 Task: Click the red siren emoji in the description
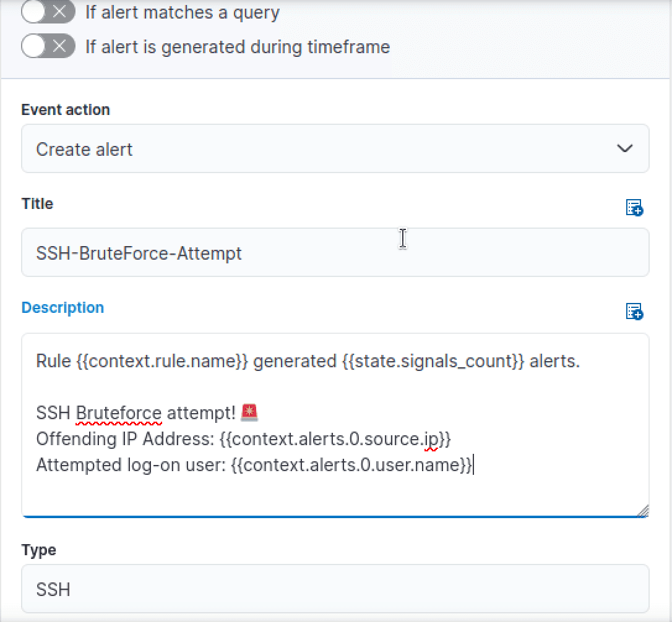[249, 412]
